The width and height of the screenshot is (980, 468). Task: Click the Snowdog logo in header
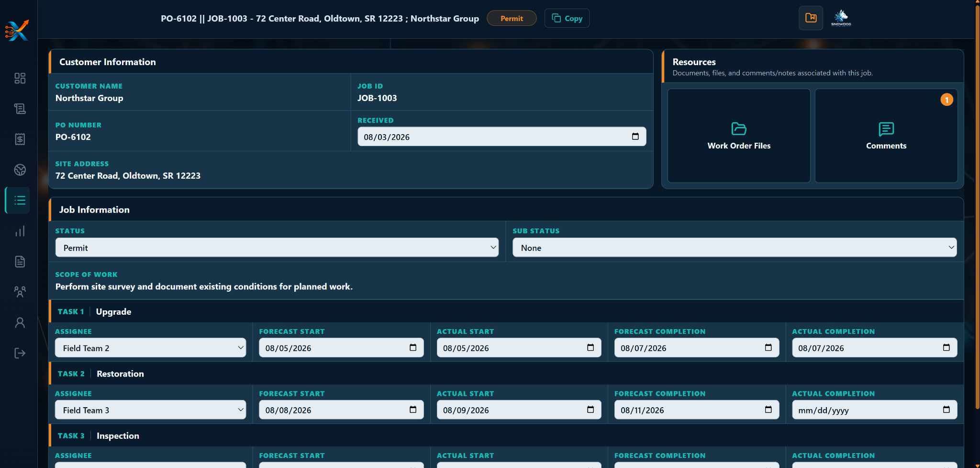841,18
